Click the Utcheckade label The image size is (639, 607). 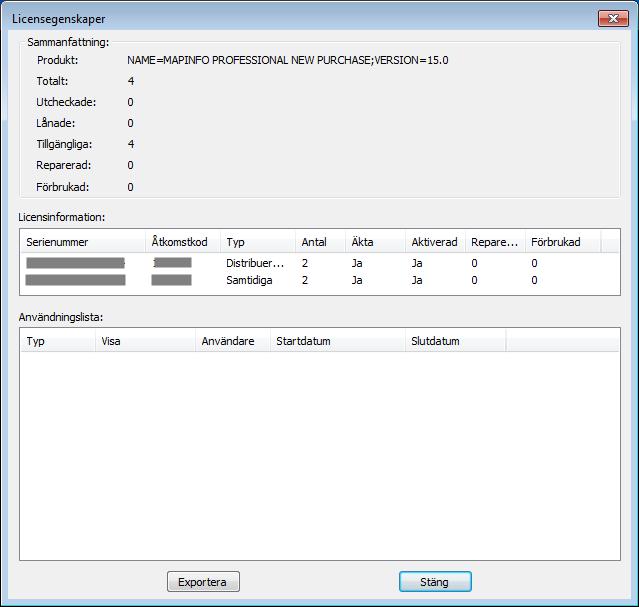click(66, 102)
